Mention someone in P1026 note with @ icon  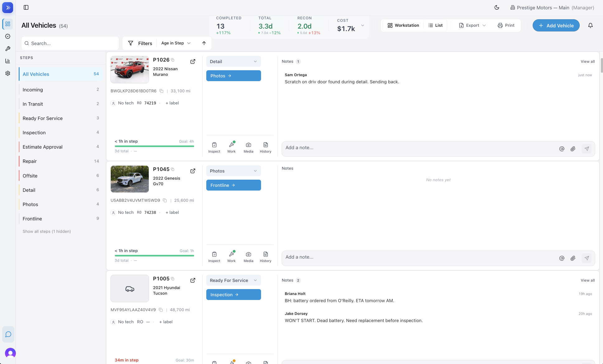click(562, 149)
